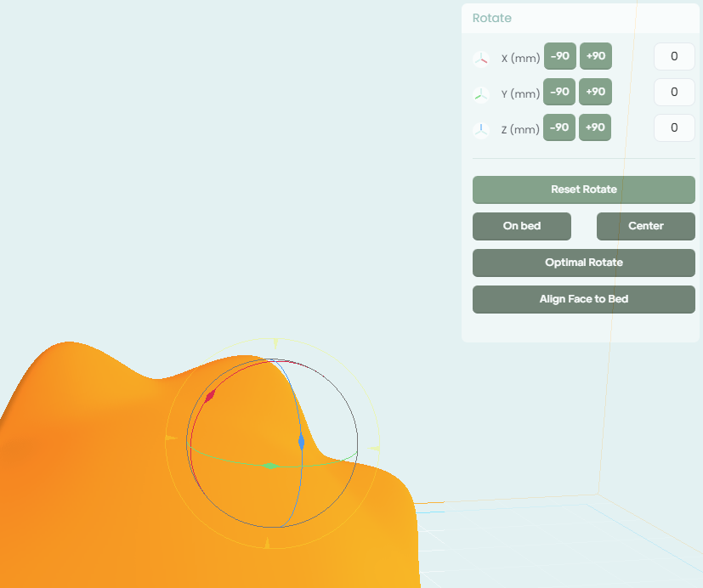Screen dimensions: 703x588
Task: Click the X axis rotation icon
Action: 481,59
